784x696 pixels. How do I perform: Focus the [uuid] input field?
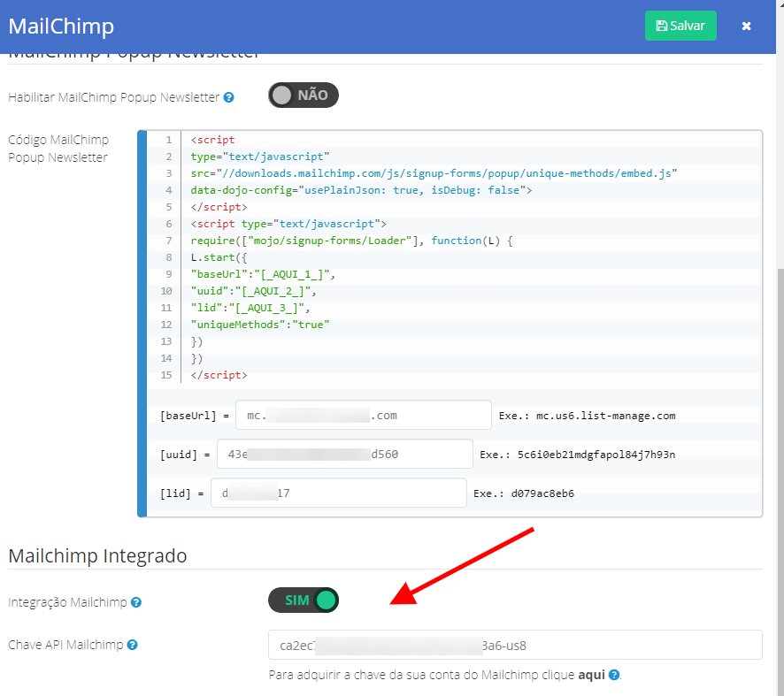coord(344,454)
